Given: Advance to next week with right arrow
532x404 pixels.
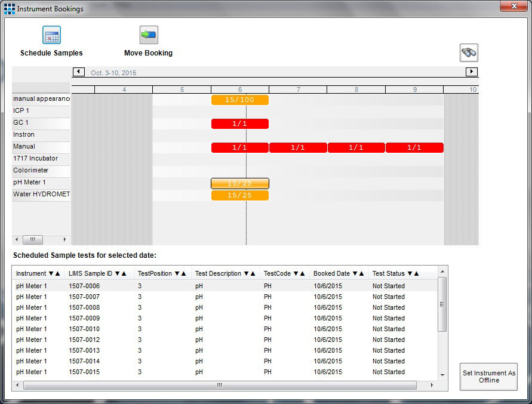Looking at the screenshot, I should click(x=471, y=72).
